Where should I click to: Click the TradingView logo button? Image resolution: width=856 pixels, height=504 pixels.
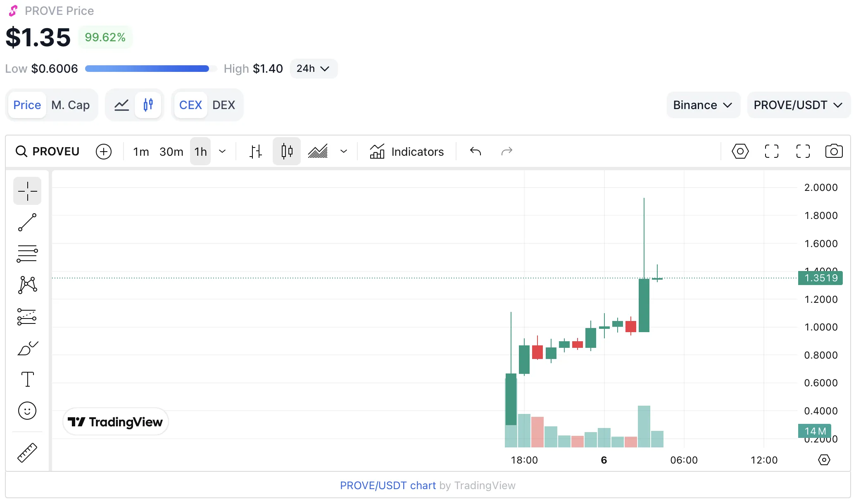point(116,422)
